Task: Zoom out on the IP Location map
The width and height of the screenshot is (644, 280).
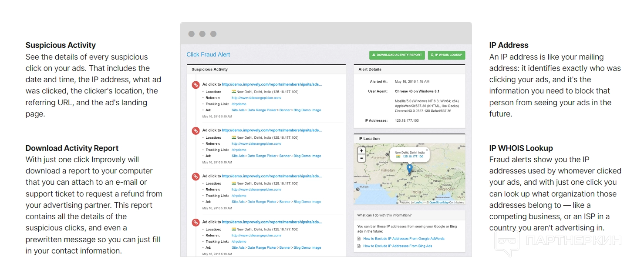Action: point(361,158)
